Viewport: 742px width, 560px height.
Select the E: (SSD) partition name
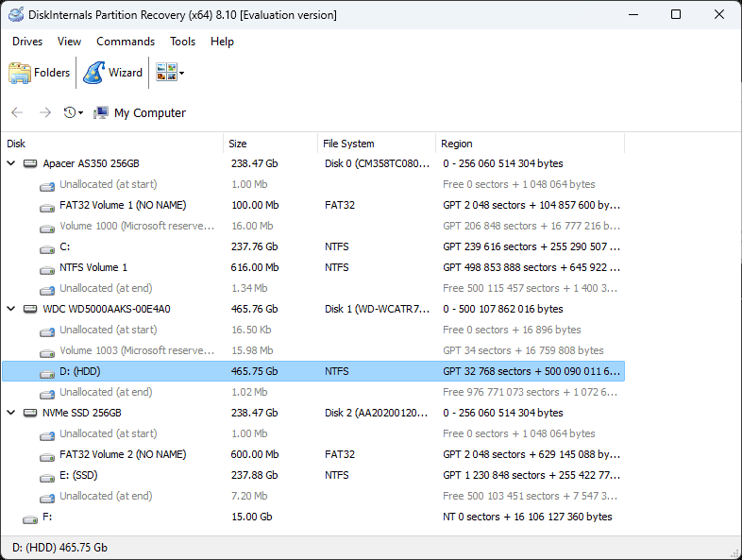click(78, 475)
